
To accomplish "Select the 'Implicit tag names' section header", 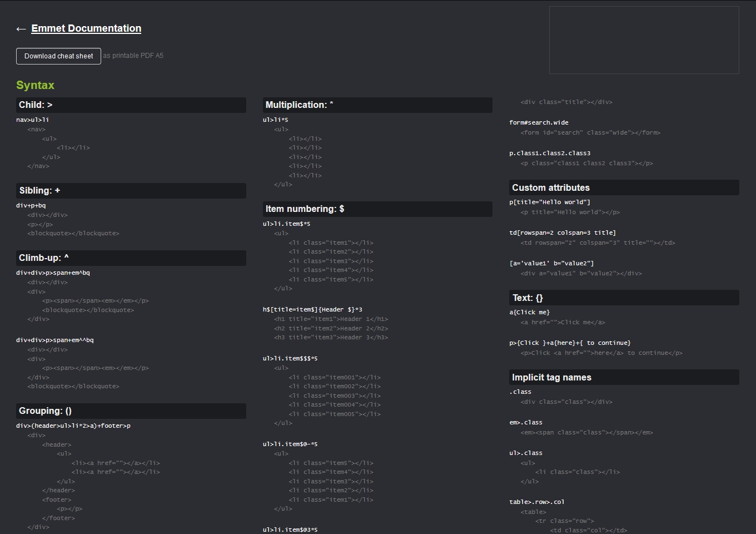I will coord(624,377).
